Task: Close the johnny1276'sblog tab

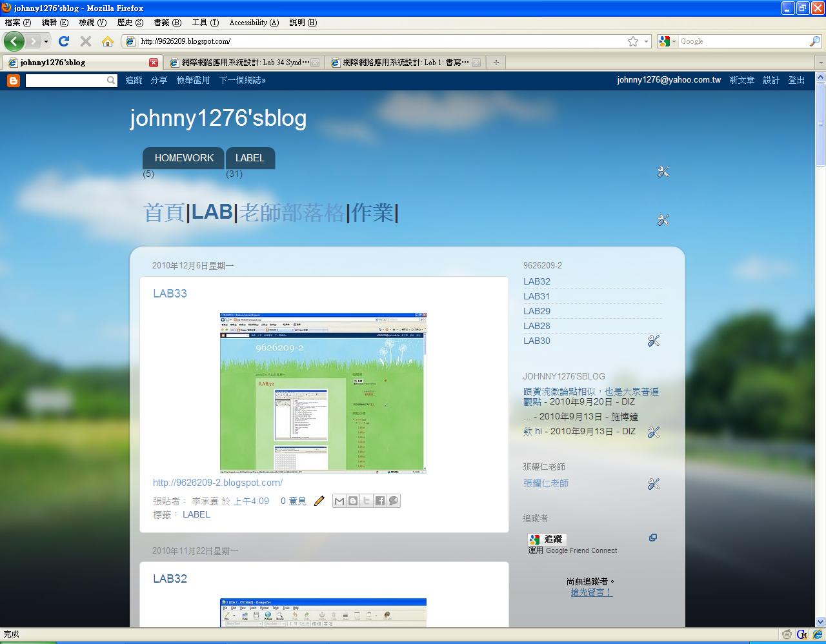Action: click(x=154, y=63)
